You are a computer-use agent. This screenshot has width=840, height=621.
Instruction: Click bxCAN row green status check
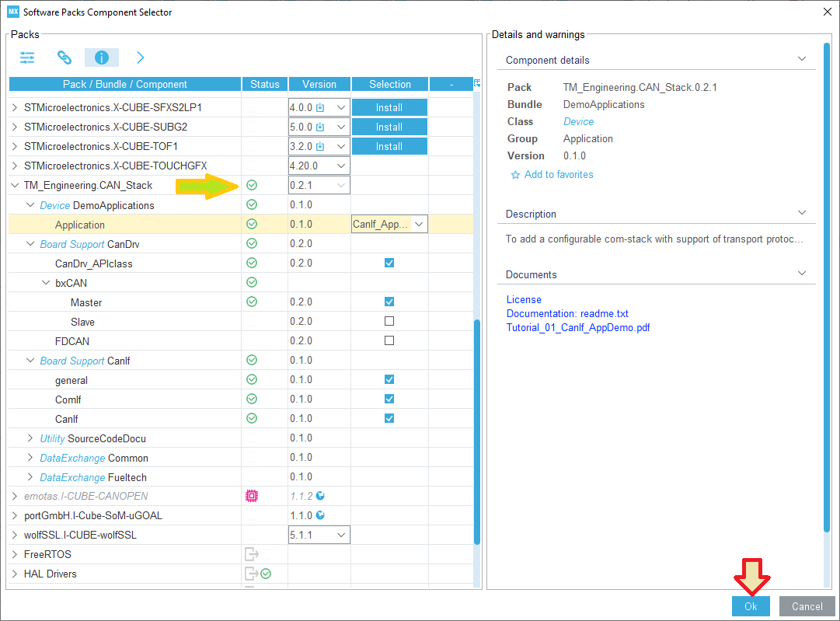pos(252,282)
